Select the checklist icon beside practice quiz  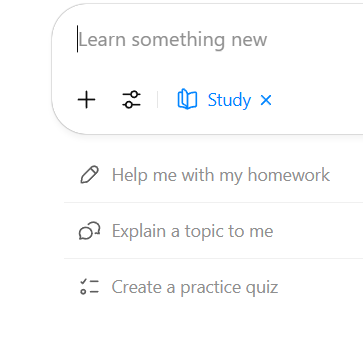coord(90,287)
